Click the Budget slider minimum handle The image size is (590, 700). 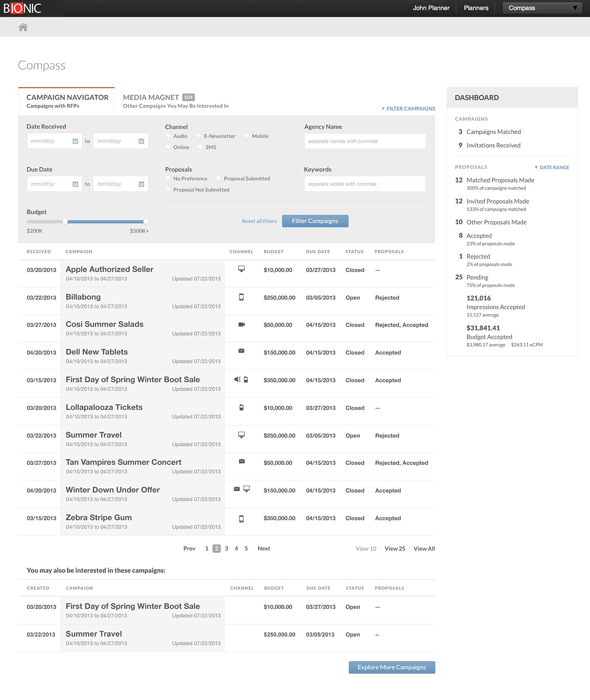tap(65, 222)
